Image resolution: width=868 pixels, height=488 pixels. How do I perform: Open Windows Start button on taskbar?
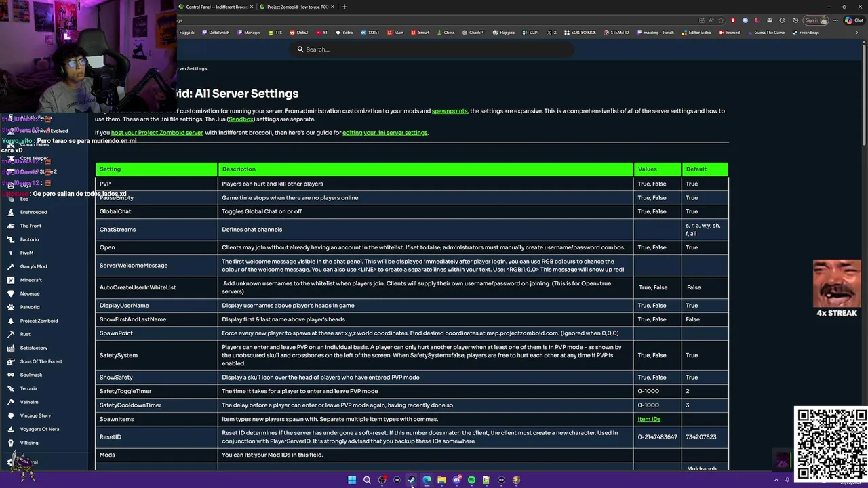pyautogui.click(x=352, y=480)
